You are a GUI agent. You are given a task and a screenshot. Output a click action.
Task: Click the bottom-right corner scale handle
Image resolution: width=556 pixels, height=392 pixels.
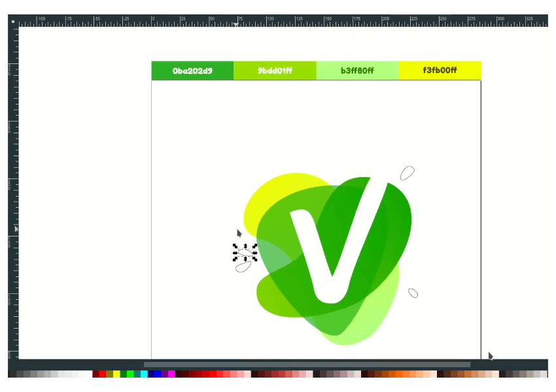tap(254, 259)
